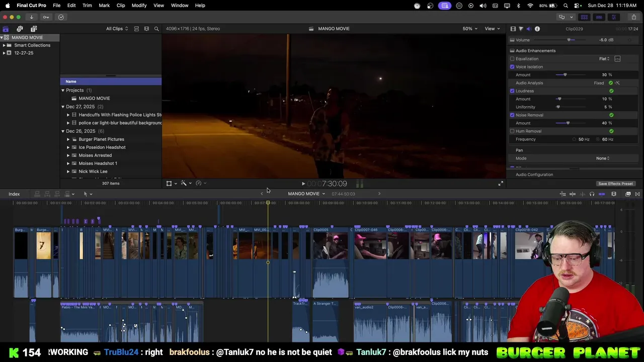Adjust the Noise Removal Amount slider
Viewport: 644px width, 362px height.
click(x=568, y=123)
